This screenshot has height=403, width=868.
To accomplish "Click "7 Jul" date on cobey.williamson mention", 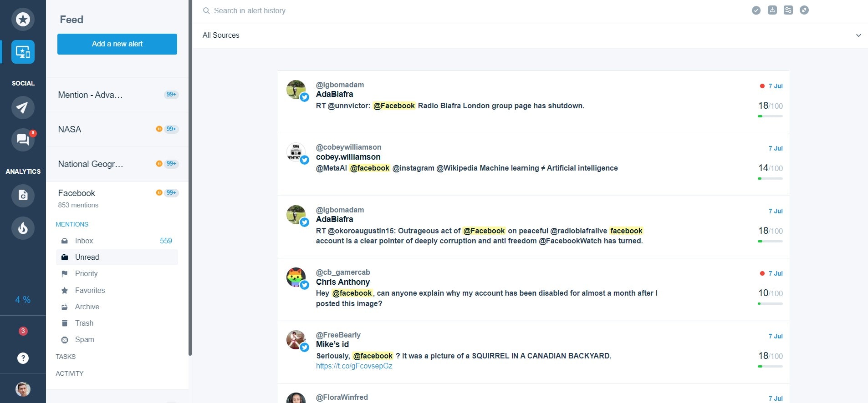I will click(776, 148).
